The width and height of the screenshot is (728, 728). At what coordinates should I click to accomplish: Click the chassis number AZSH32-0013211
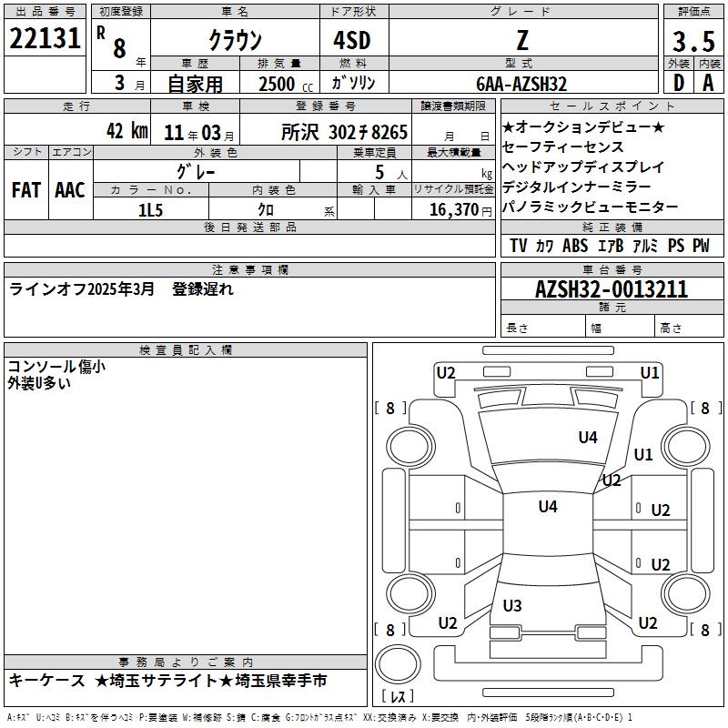612,289
